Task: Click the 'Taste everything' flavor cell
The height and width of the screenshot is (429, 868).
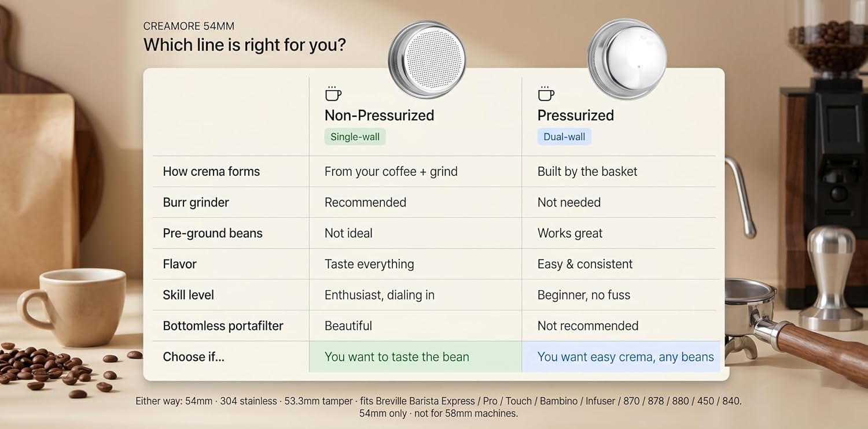Action: (369, 264)
